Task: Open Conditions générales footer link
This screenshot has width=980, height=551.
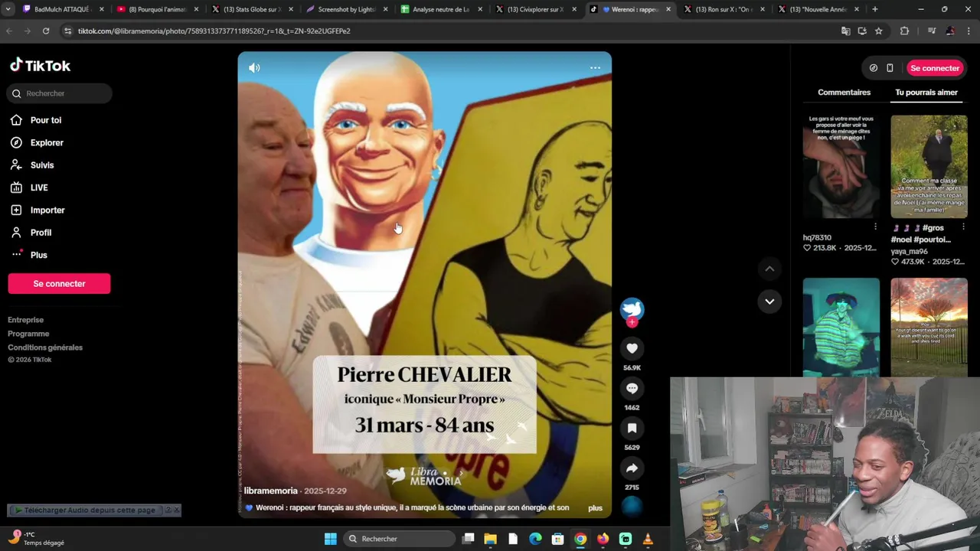Action: 45,347
